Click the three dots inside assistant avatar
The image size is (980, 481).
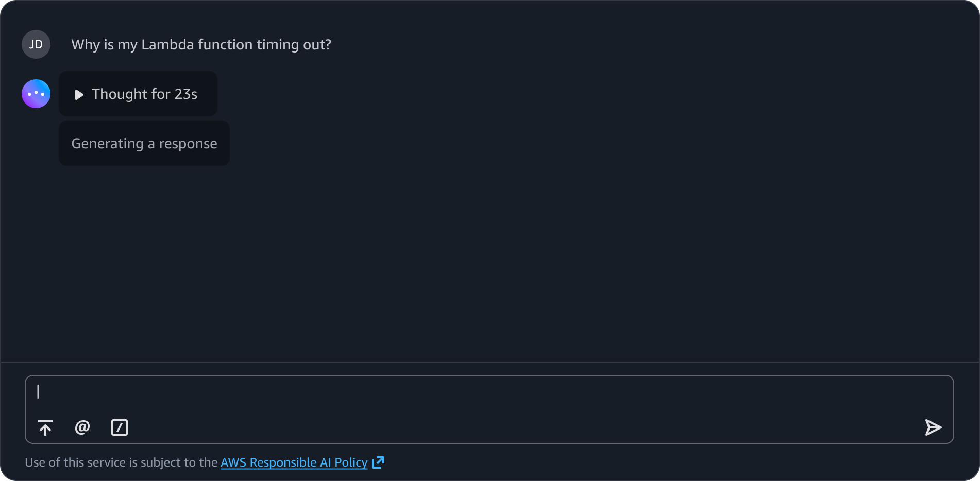[x=36, y=94]
